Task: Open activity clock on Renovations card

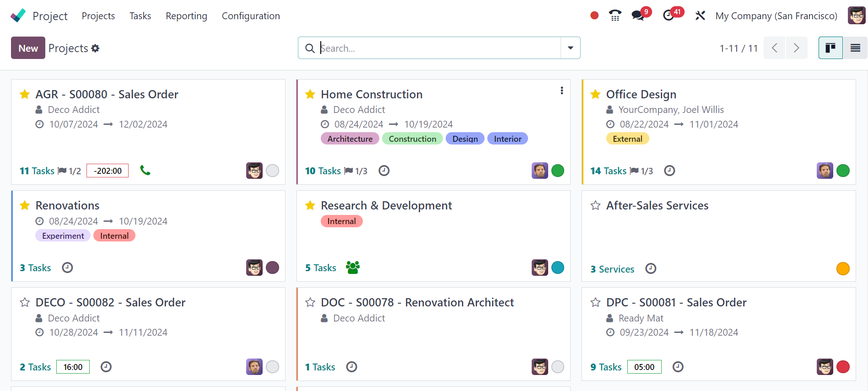Action: click(67, 268)
